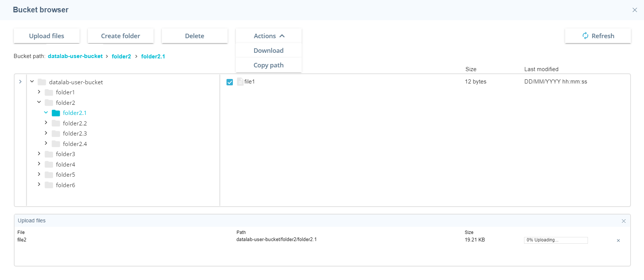Click the file1 file name
644x280 pixels.
[249, 82]
